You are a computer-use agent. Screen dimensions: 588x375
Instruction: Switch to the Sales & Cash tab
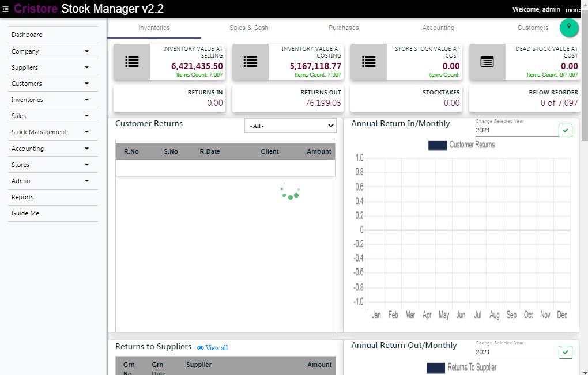(x=248, y=28)
